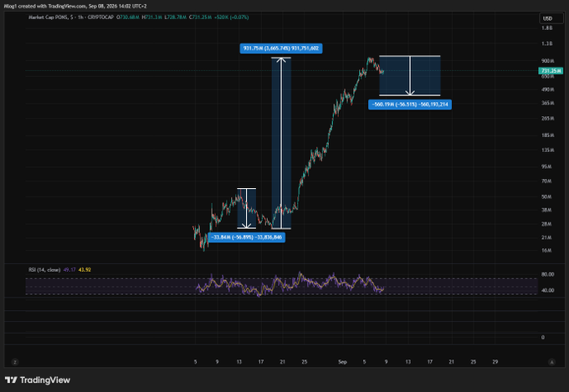569x392 pixels.
Task: Click the 38M price axis label
Action: pyautogui.click(x=546, y=211)
